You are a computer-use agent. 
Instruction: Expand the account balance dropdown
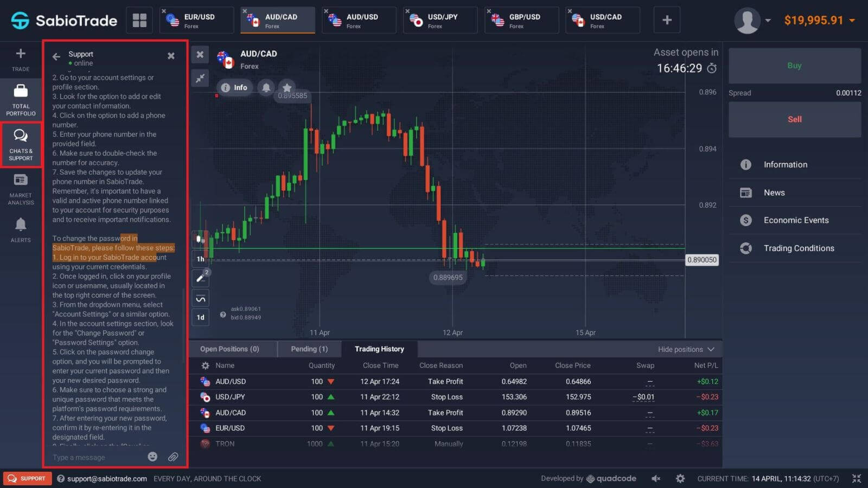click(x=852, y=21)
